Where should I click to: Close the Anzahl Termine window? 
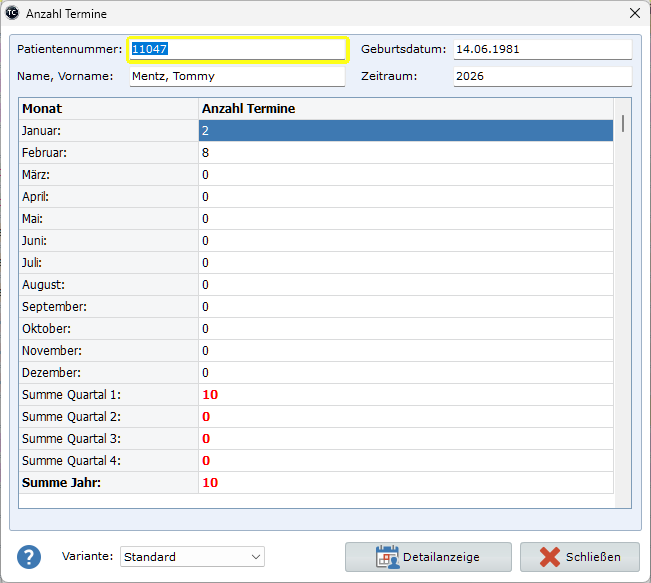click(634, 14)
